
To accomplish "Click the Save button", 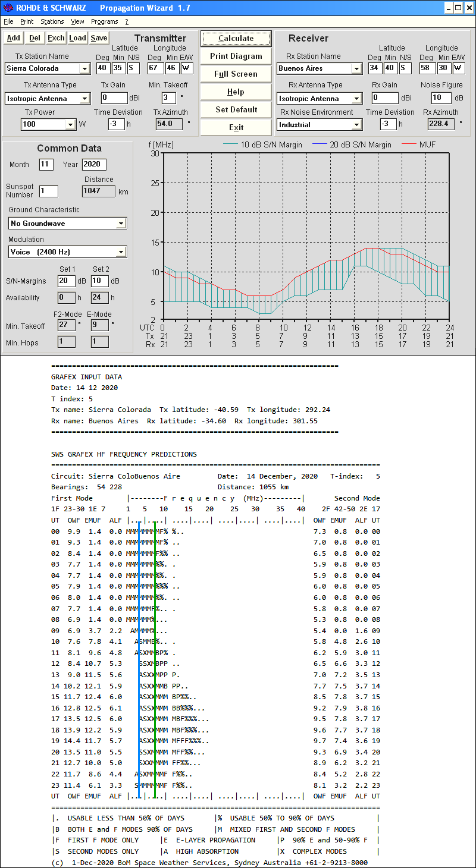I will (99, 38).
